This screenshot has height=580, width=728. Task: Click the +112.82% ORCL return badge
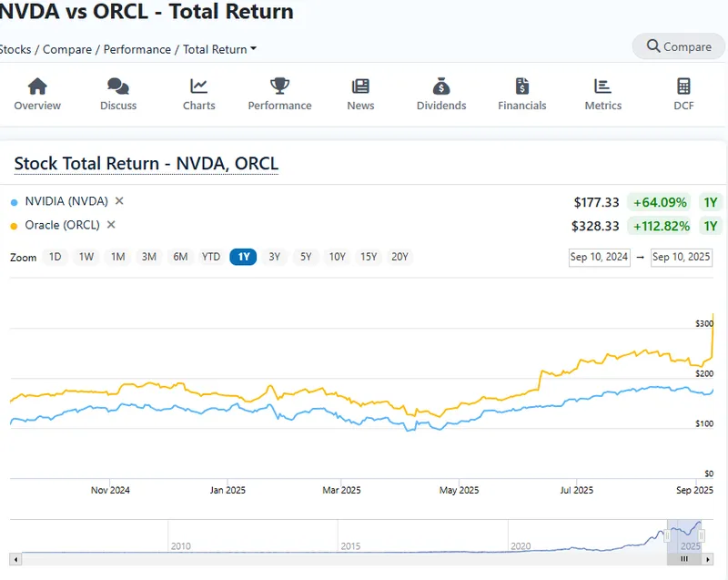pyautogui.click(x=659, y=226)
